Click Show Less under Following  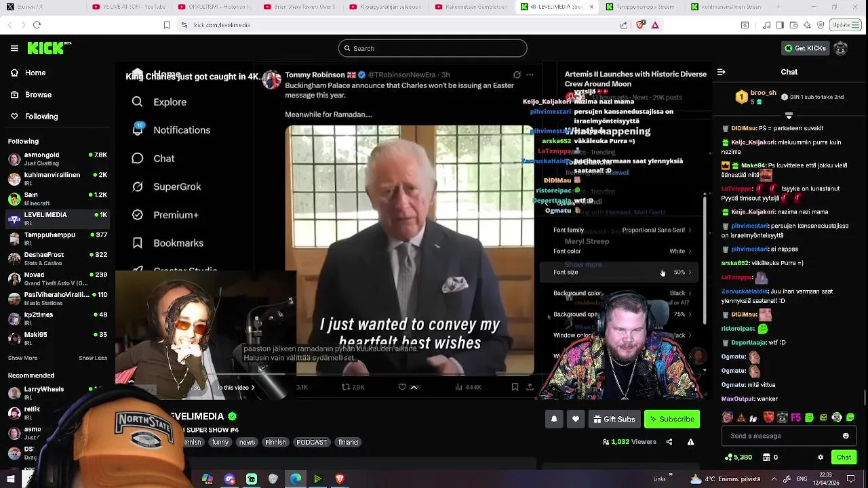tap(93, 358)
